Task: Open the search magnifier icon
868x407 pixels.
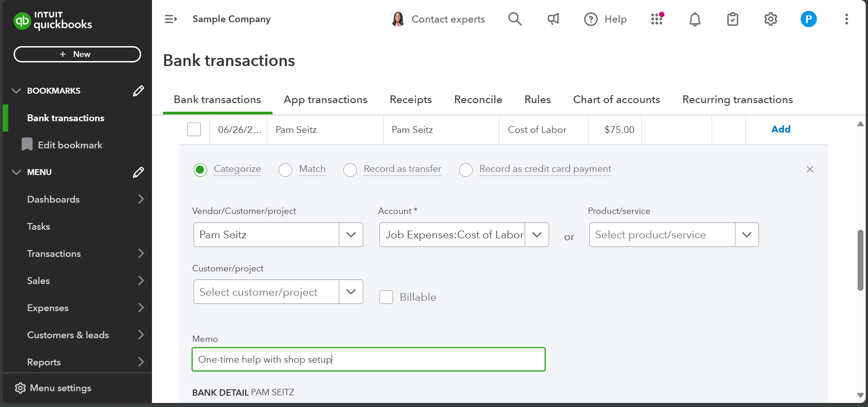Action: [515, 19]
